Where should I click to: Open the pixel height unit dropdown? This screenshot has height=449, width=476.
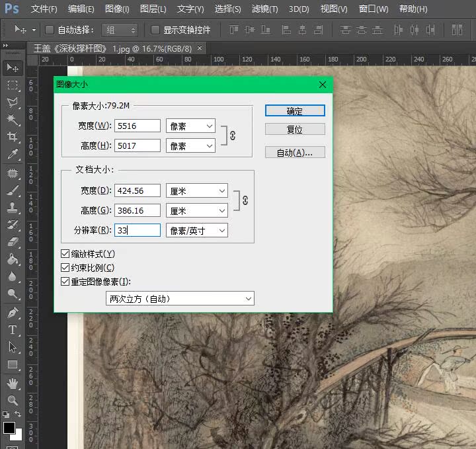[190, 145]
